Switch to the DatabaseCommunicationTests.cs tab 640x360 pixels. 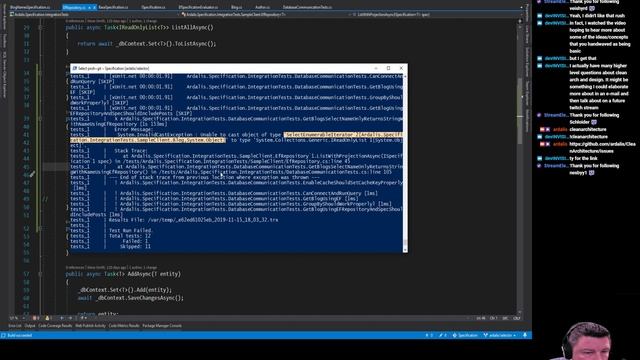click(x=307, y=7)
